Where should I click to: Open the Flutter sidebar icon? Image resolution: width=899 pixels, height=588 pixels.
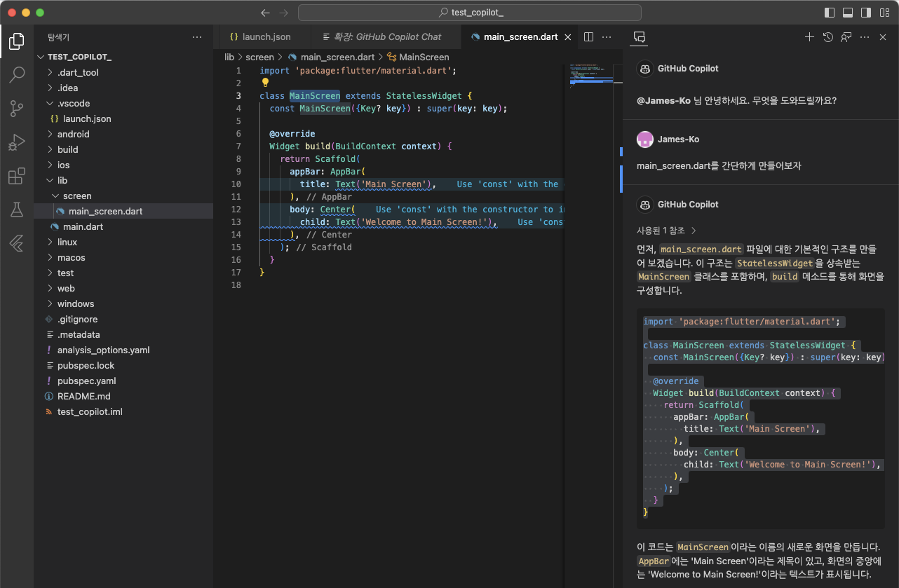point(17,243)
